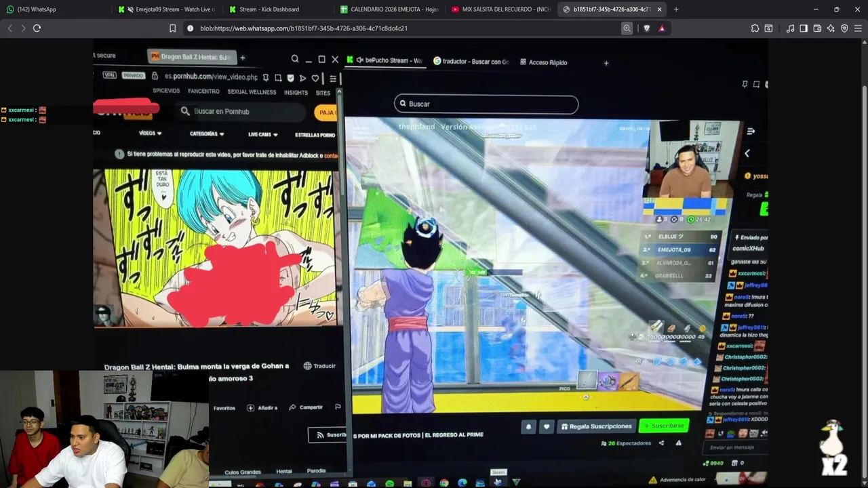Viewport: 868px width, 488px height.
Task: Reload the page with the refresh icon
Action: point(37,28)
